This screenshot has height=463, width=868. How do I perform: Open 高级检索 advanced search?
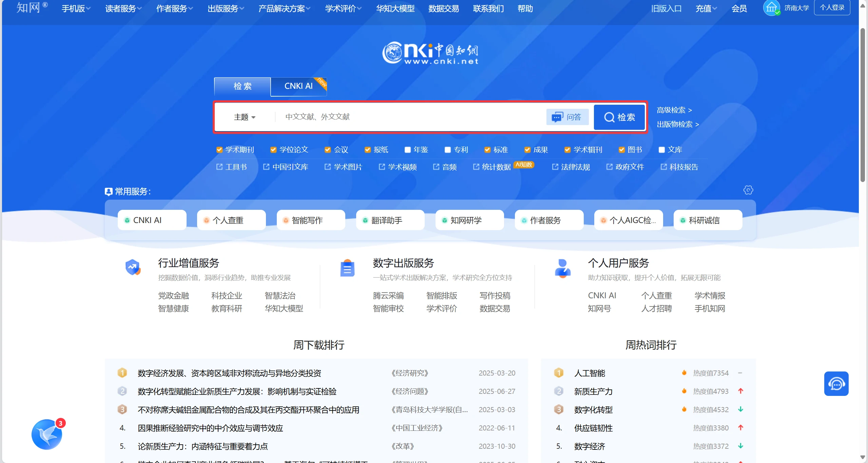pos(674,110)
